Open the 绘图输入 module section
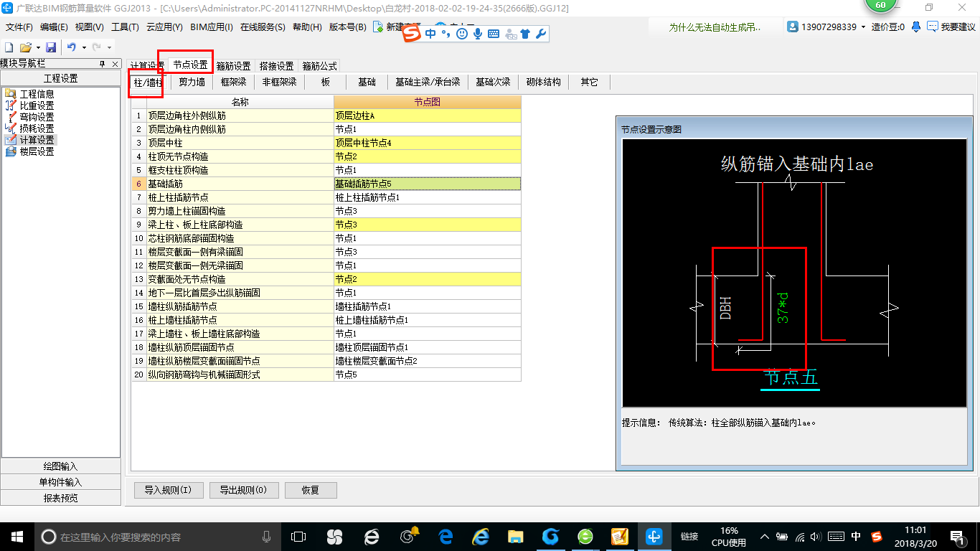This screenshot has height=551, width=980. 60,466
